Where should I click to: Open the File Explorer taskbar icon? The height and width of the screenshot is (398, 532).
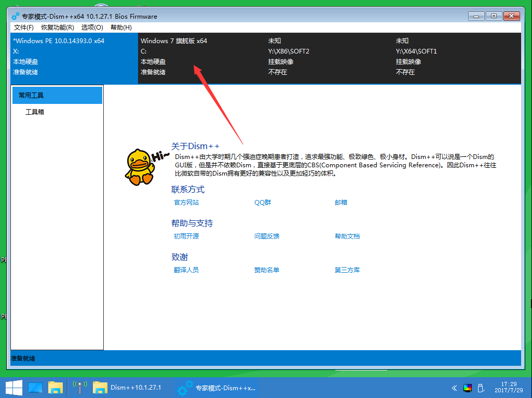(56, 388)
